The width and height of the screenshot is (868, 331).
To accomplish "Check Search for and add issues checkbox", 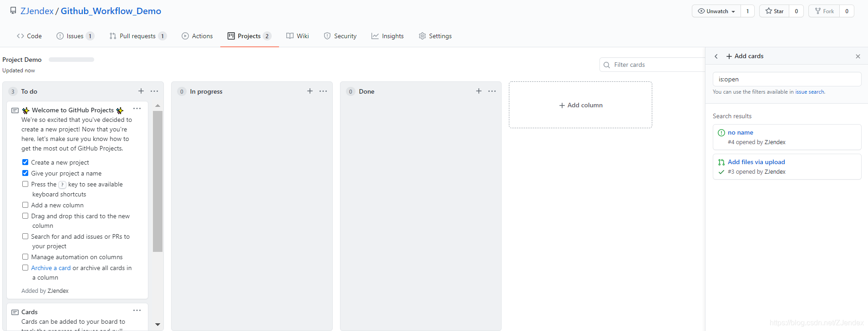I will click(x=25, y=236).
